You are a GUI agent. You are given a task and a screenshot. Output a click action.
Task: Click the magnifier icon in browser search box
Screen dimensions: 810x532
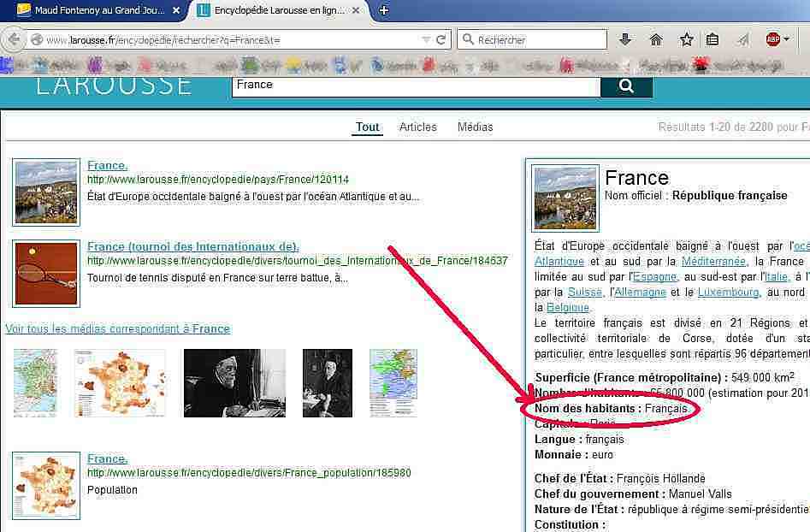[468, 39]
